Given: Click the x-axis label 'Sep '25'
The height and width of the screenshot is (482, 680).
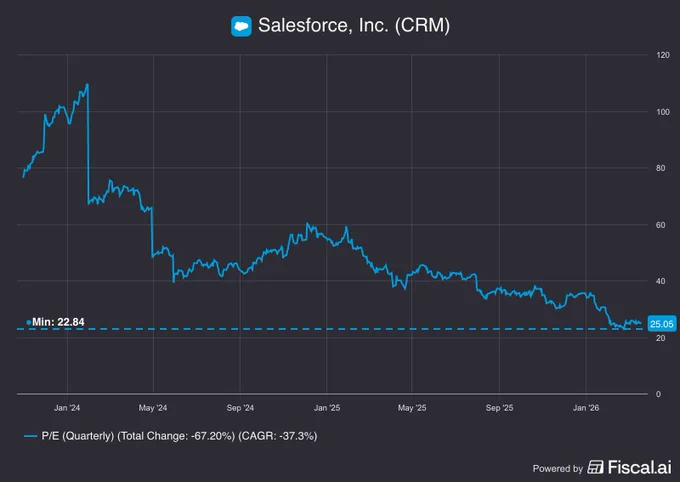Looking at the screenshot, I should 499,408.
